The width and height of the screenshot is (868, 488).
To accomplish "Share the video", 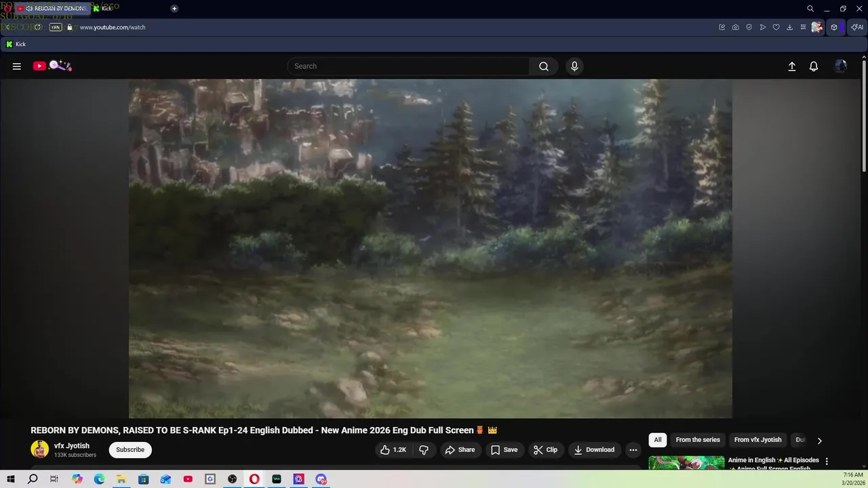I will point(460,450).
